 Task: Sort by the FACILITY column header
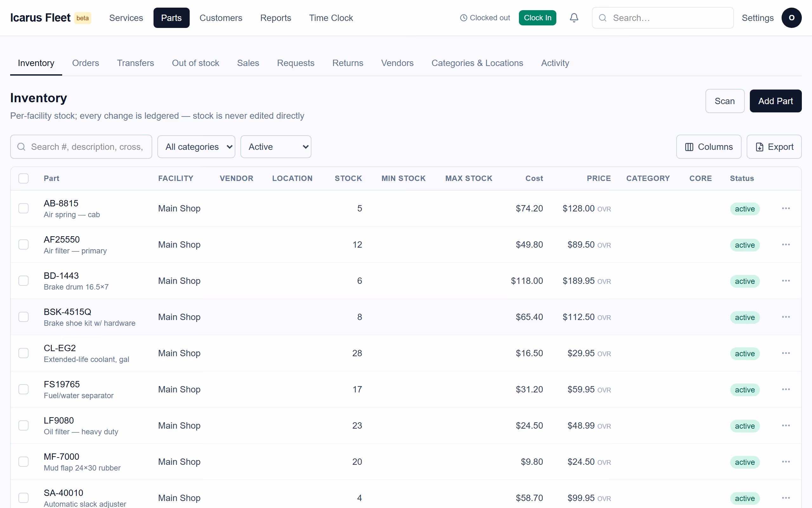click(x=176, y=178)
